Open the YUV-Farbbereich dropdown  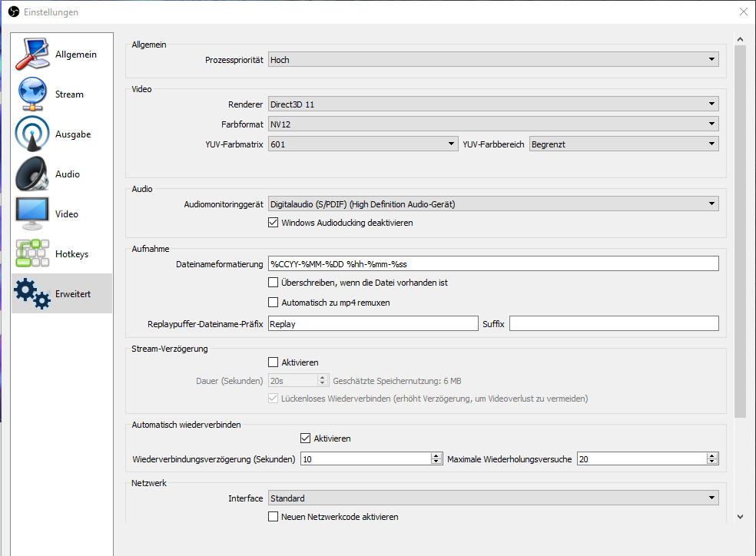624,144
